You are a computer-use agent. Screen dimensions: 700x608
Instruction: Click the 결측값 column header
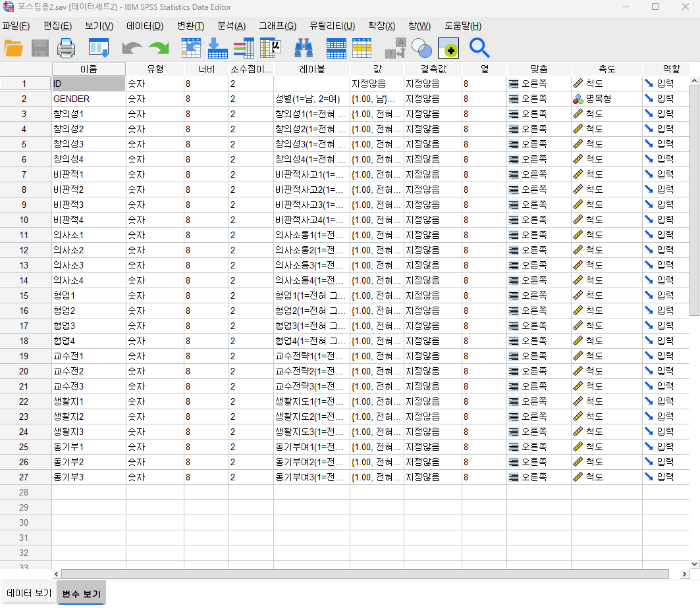(433, 69)
